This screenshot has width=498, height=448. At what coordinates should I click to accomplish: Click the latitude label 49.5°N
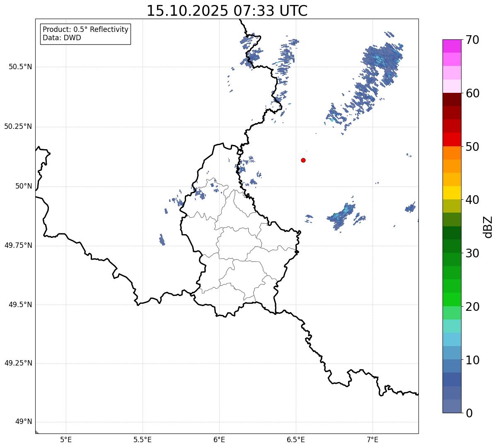click(x=20, y=305)
